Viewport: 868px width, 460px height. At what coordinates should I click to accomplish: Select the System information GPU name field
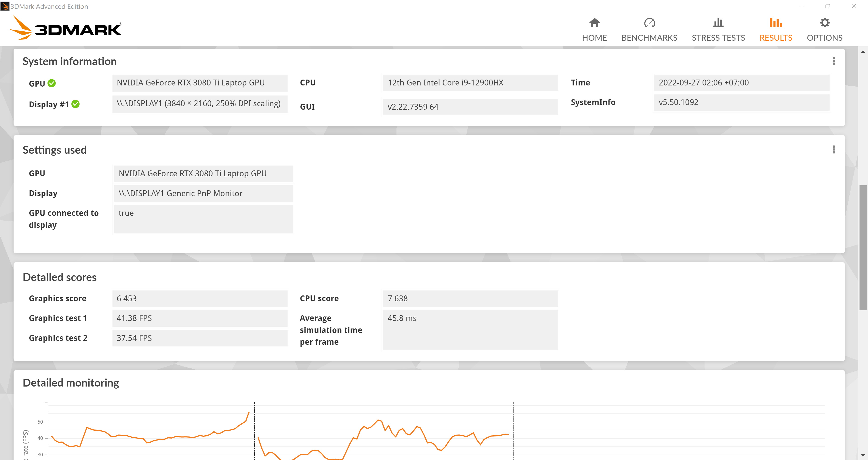200,83
